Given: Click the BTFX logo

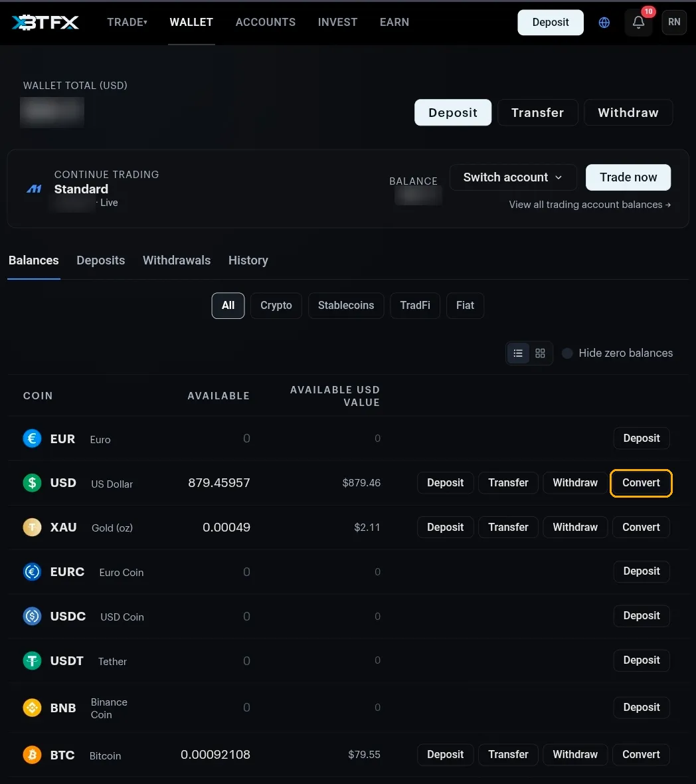Looking at the screenshot, I should (45, 23).
